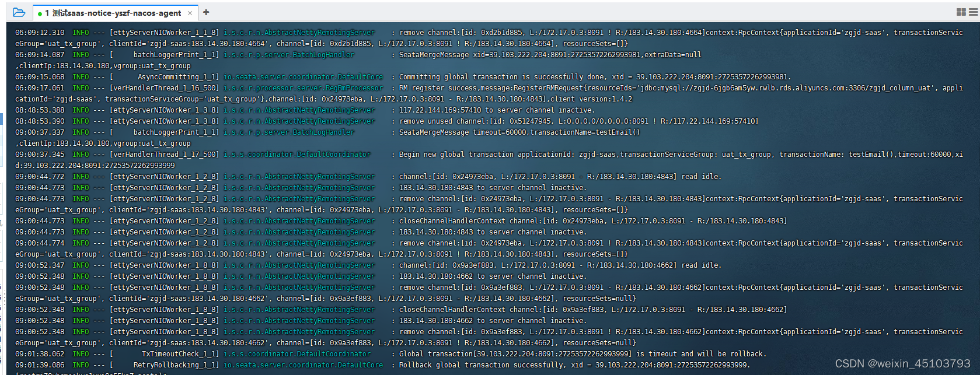
Task: Click the i.s.c.r.processor.server.RegRmProcessor logger name
Action: 304,88
